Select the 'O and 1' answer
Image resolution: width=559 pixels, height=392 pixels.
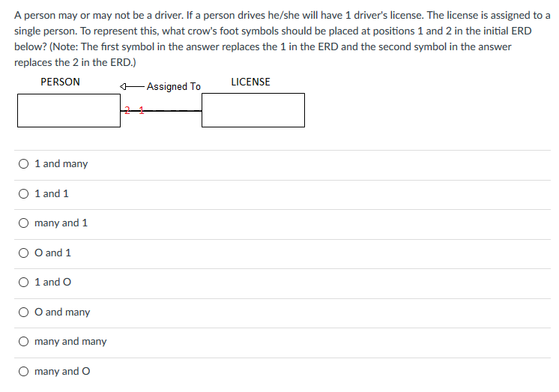point(23,253)
